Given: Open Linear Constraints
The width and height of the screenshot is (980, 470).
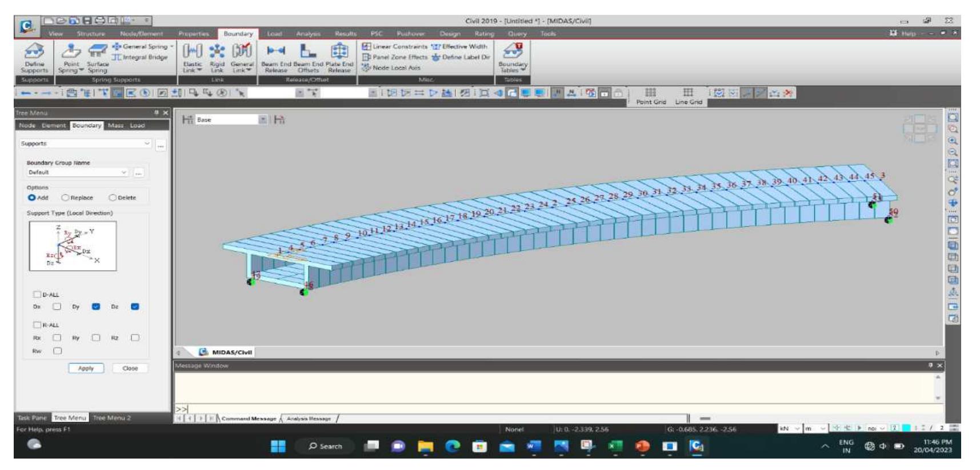Looking at the screenshot, I should pos(394,47).
